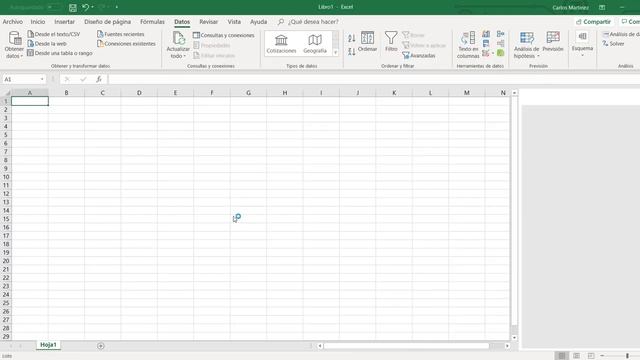Click Desde una tabla o rango

click(60, 53)
